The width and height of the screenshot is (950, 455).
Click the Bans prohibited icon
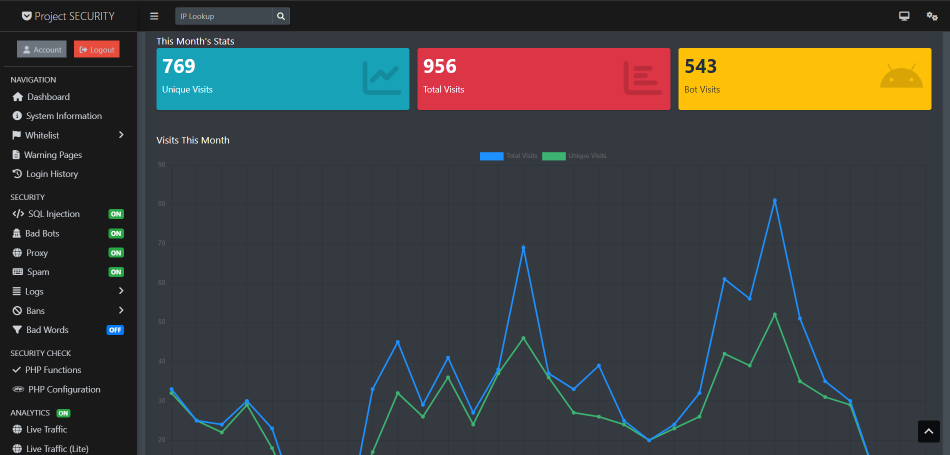click(17, 311)
